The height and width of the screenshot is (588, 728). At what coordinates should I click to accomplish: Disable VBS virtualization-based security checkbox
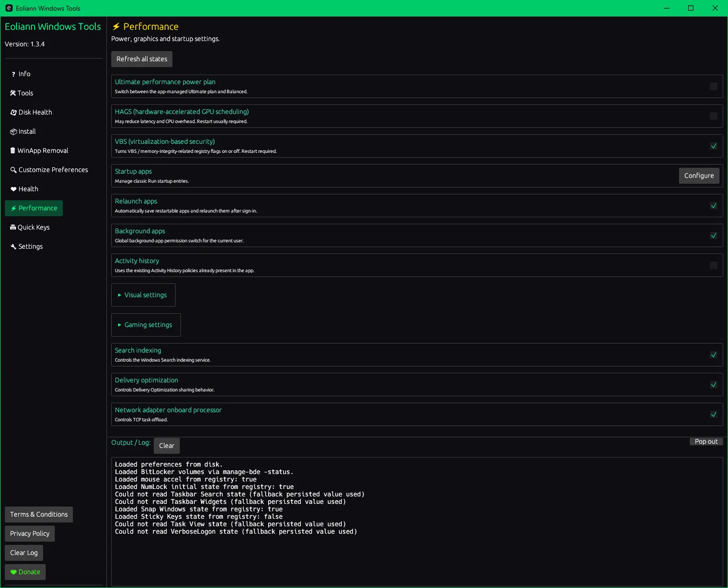713,146
